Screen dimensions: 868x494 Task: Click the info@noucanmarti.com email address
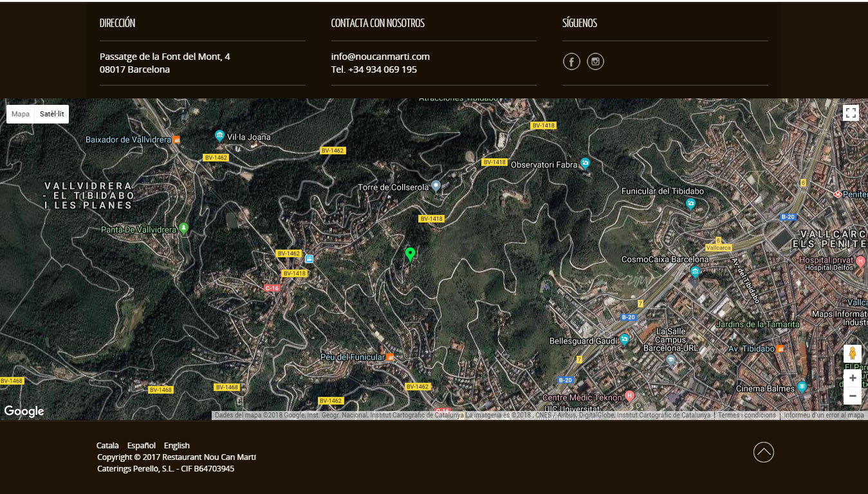coord(380,57)
